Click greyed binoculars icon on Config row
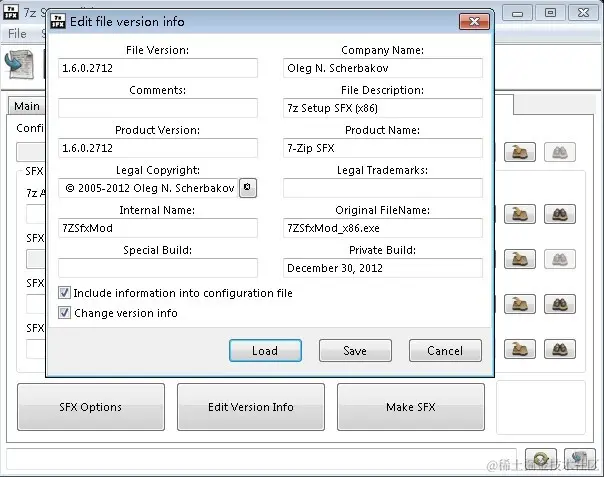The width and height of the screenshot is (604, 477). click(560, 152)
